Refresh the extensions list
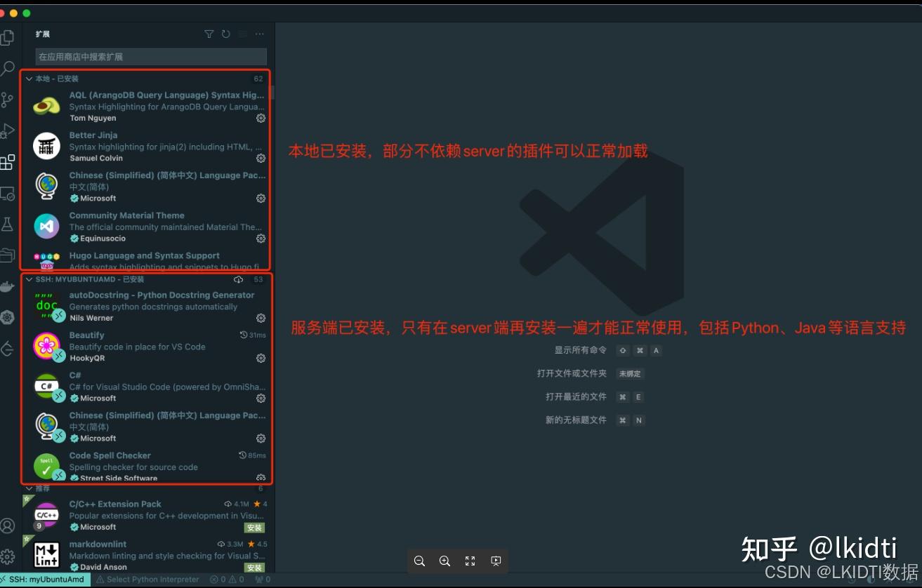Image resolution: width=922 pixels, height=588 pixels. (x=225, y=34)
